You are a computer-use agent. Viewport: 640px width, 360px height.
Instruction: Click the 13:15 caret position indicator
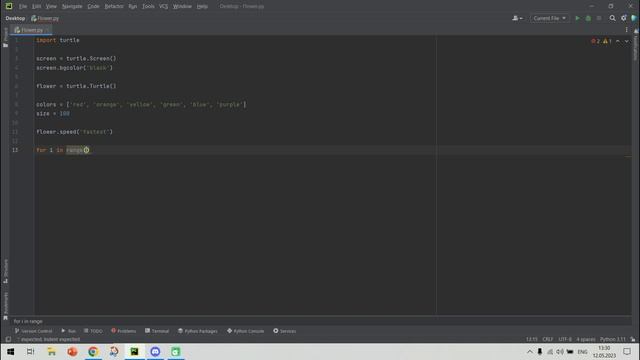tap(531, 339)
